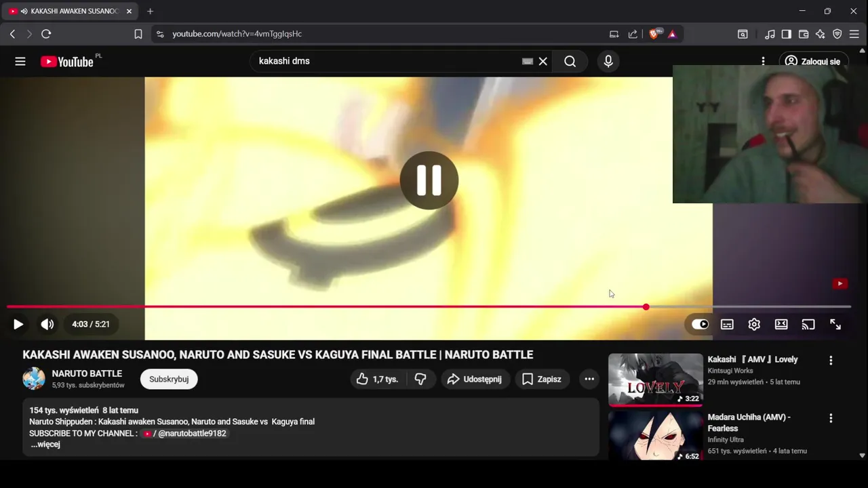Open the YouTube hamburger guide menu
The image size is (868, 488).
pos(20,62)
